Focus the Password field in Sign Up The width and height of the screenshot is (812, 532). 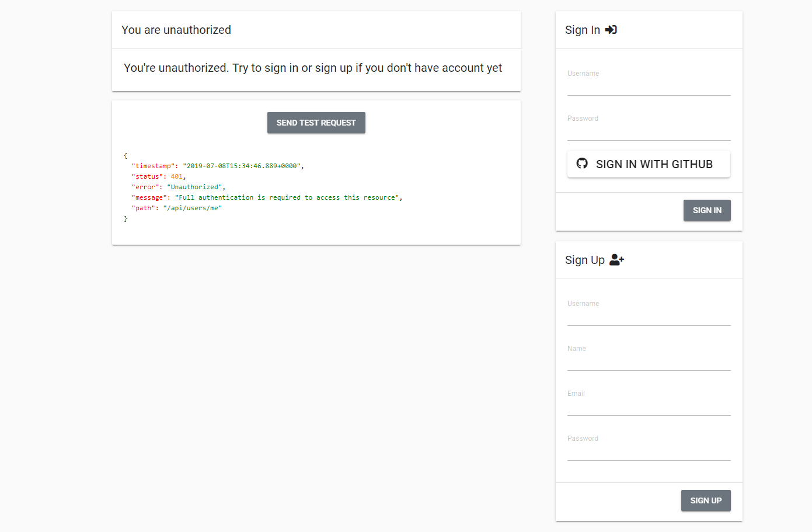[x=649, y=450]
